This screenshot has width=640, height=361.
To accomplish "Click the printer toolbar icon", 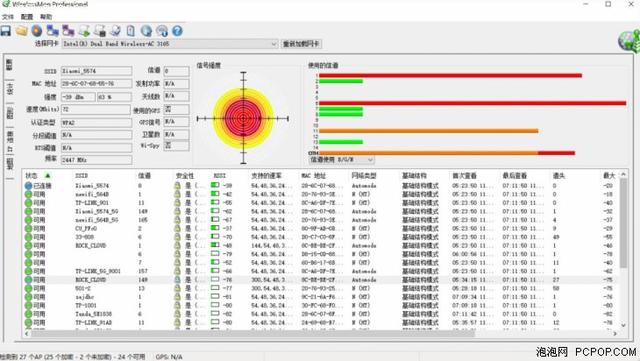I will 100,31.
